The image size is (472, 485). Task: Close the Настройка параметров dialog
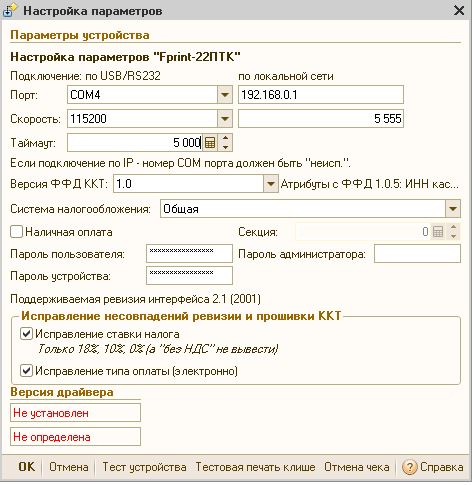click(x=459, y=10)
